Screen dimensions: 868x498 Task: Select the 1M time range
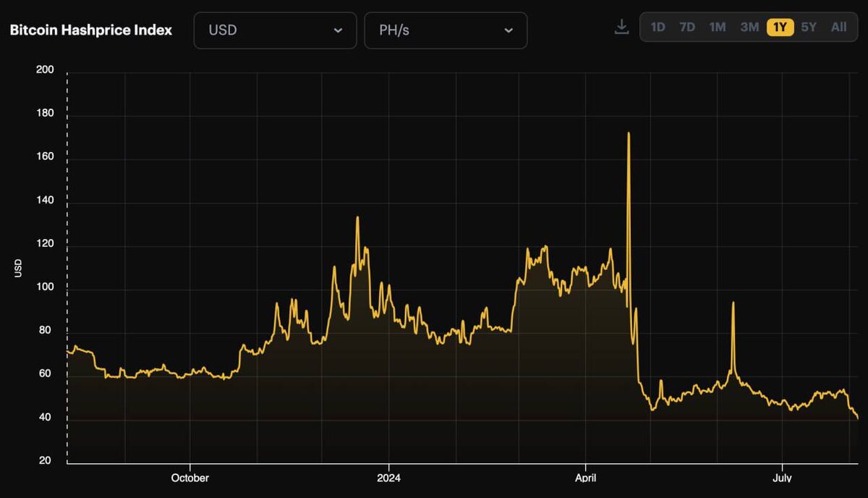(718, 28)
